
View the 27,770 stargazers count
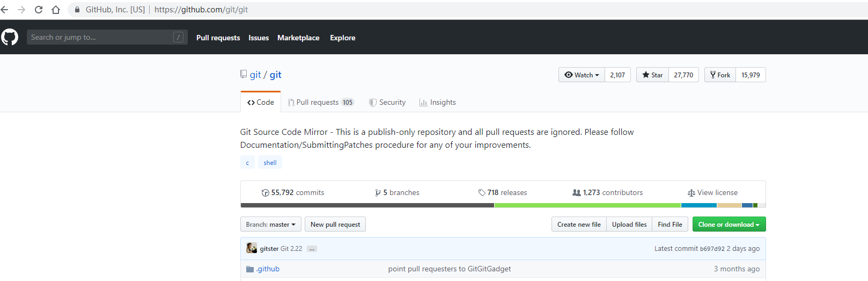pyautogui.click(x=683, y=75)
